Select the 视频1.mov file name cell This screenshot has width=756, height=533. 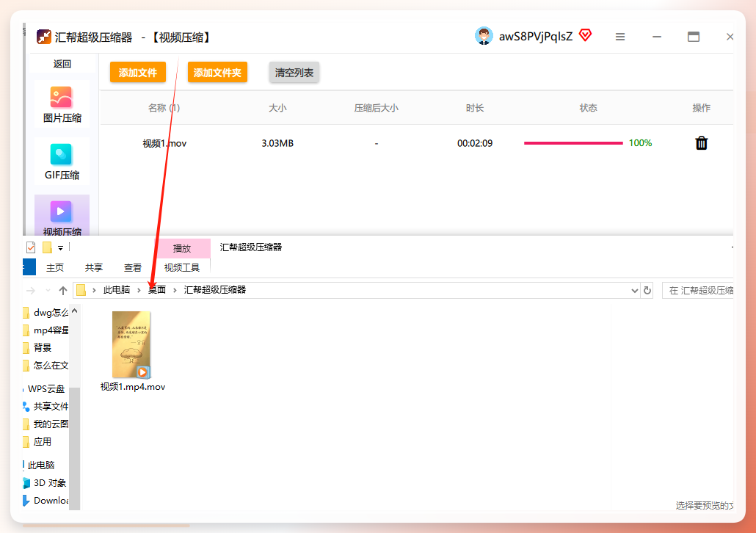(x=164, y=143)
